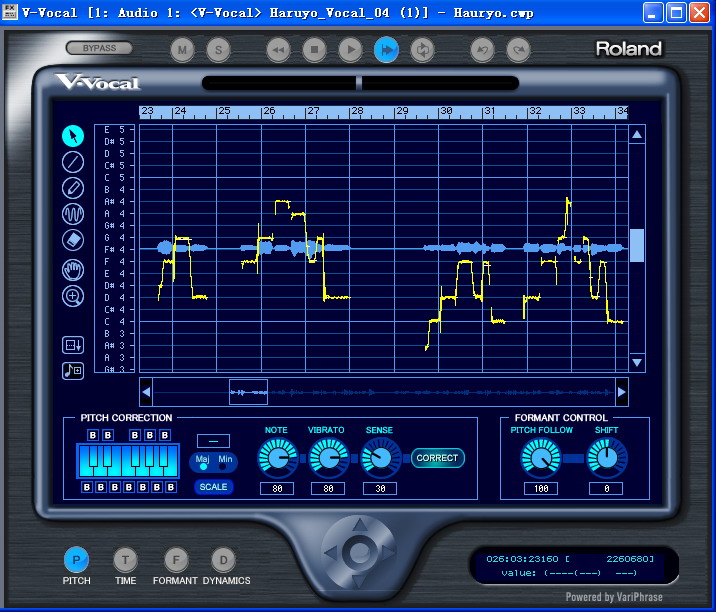Select the arrow pointer tool
This screenshot has height=612, width=716.
click(x=73, y=136)
